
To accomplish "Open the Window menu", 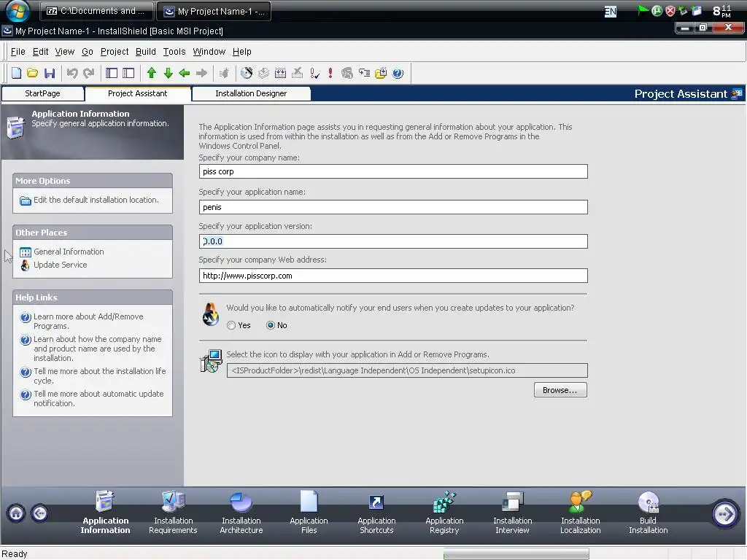I will tap(209, 52).
